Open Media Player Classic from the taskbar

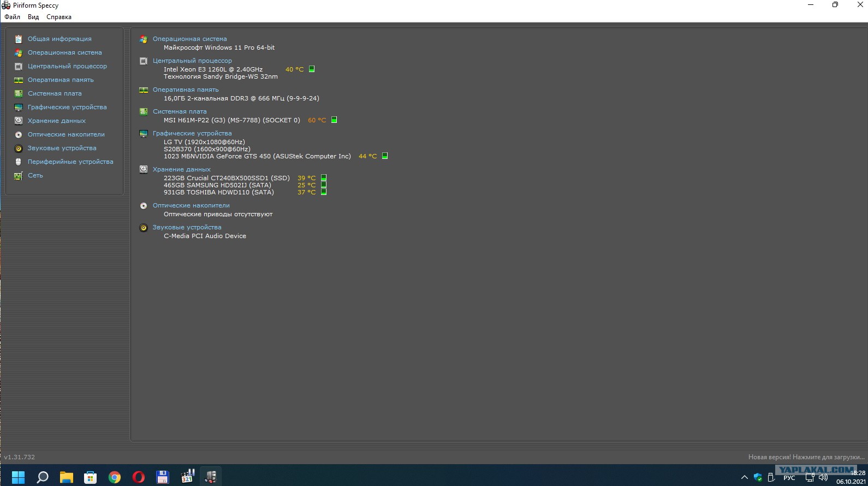tap(187, 476)
